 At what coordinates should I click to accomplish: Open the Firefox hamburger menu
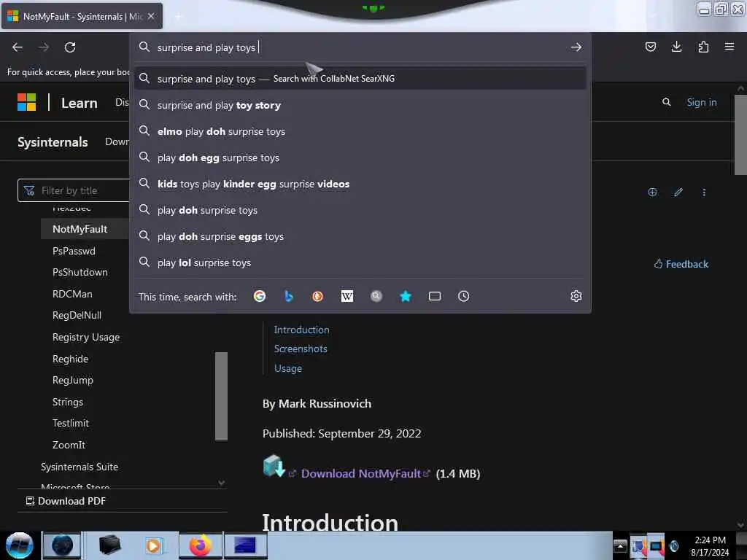click(x=729, y=47)
